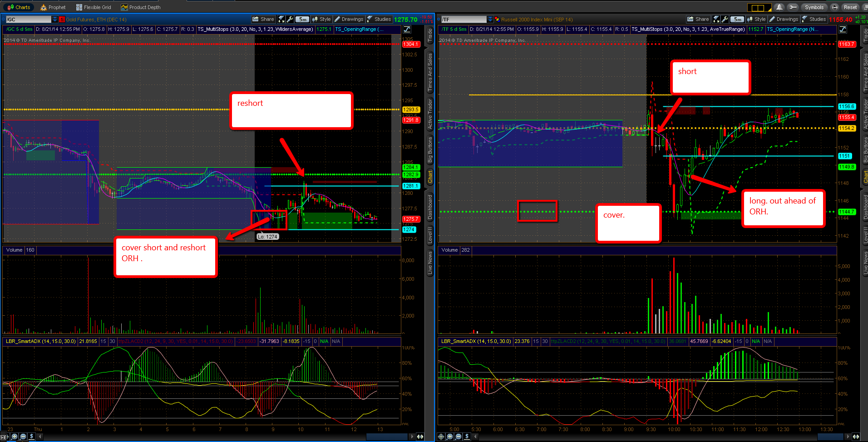Open Level II tab of /GC chart
Viewport: 868px width, 442px height.
click(430, 235)
